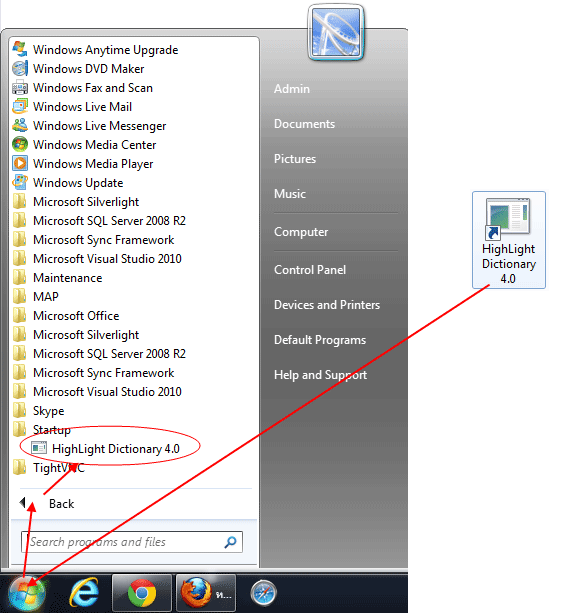Screen dimensions: 570x613
Task: Open Help and Support
Action: click(320, 375)
